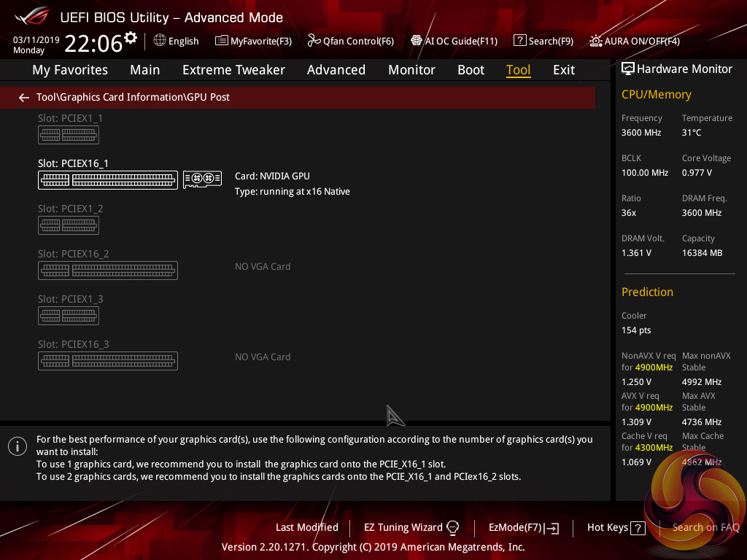Switch to the My Favorites tab
The height and width of the screenshot is (560, 747).
(70, 70)
